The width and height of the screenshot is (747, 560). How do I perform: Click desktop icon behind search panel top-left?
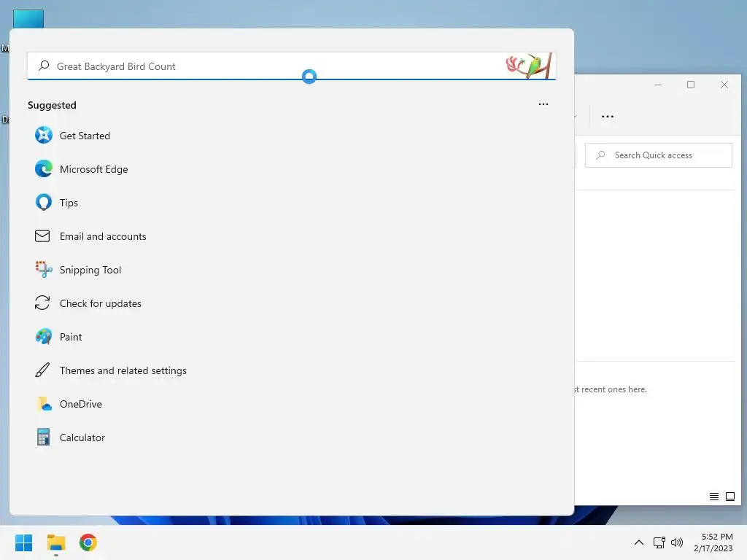pyautogui.click(x=28, y=18)
